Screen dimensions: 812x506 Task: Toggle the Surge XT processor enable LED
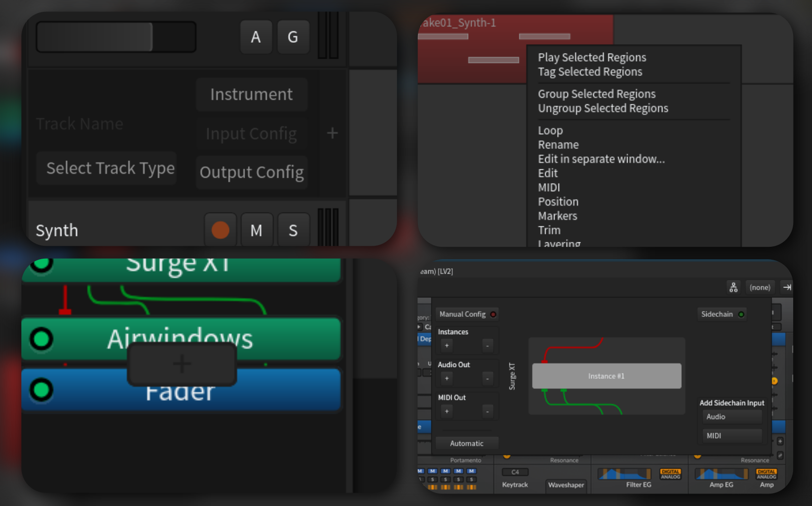tap(42, 263)
